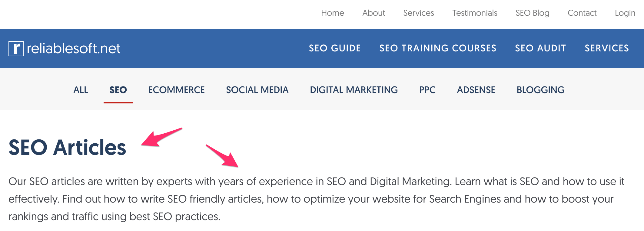
Task: Select SEO TRAINING COURSES in the blue bar
Action: 438,48
